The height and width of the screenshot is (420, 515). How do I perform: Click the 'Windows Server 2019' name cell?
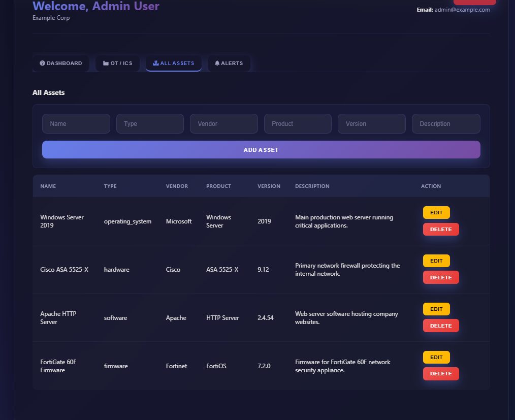[x=62, y=221]
